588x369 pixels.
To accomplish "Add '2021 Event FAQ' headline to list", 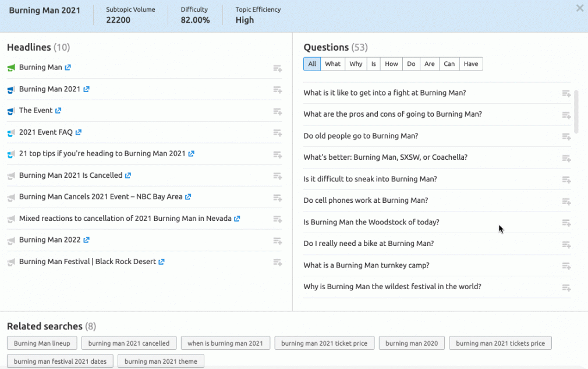I will [278, 133].
